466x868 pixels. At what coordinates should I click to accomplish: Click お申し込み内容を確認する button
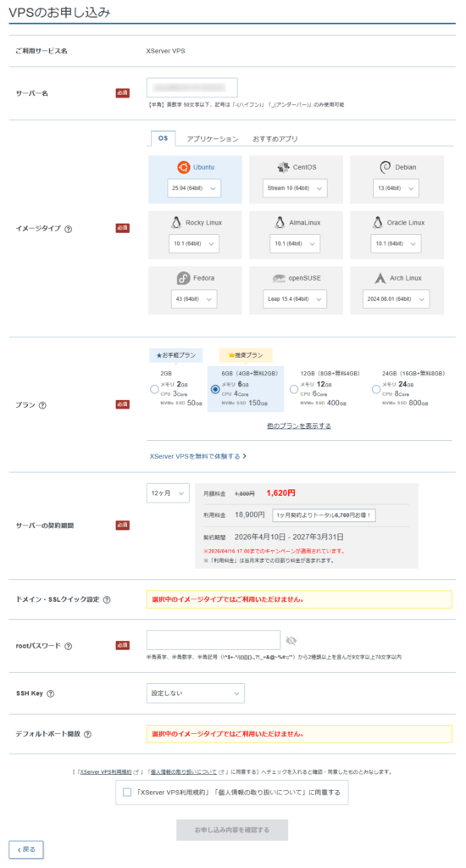pyautogui.click(x=232, y=831)
